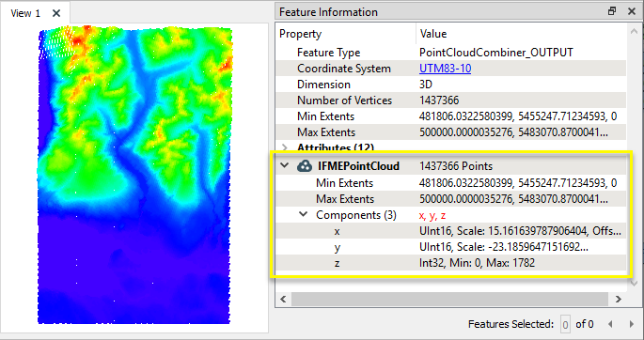Go to the next selected feature
The height and width of the screenshot is (340, 644).
tap(632, 324)
